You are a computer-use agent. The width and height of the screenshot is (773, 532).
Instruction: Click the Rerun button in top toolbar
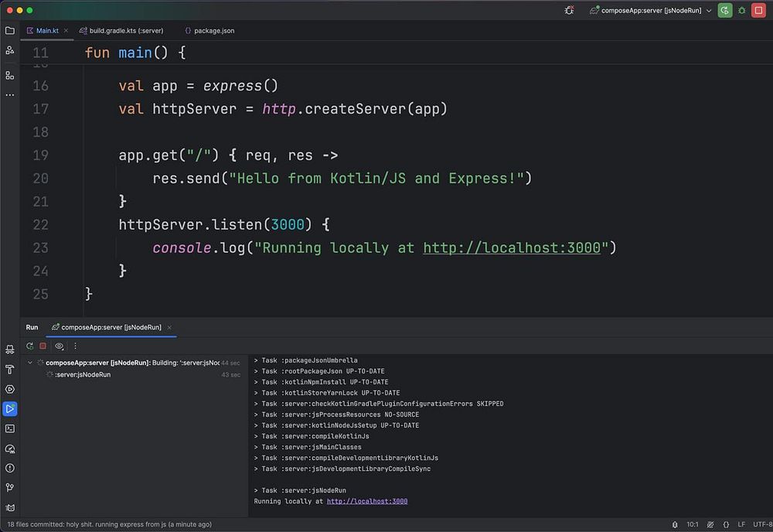pos(724,11)
